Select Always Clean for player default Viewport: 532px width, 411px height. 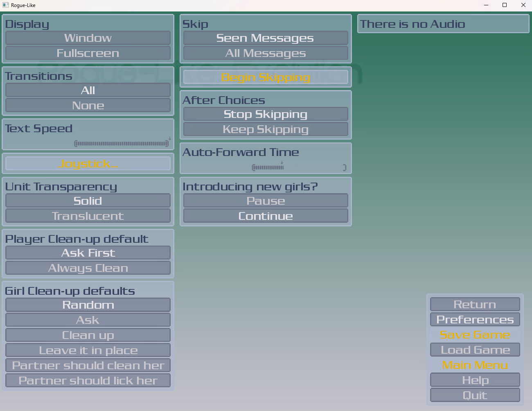[88, 268]
